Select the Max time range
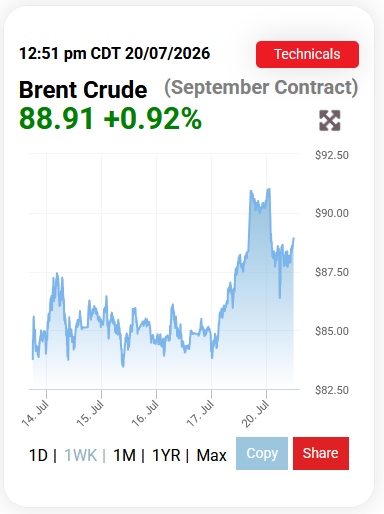 [x=211, y=455]
